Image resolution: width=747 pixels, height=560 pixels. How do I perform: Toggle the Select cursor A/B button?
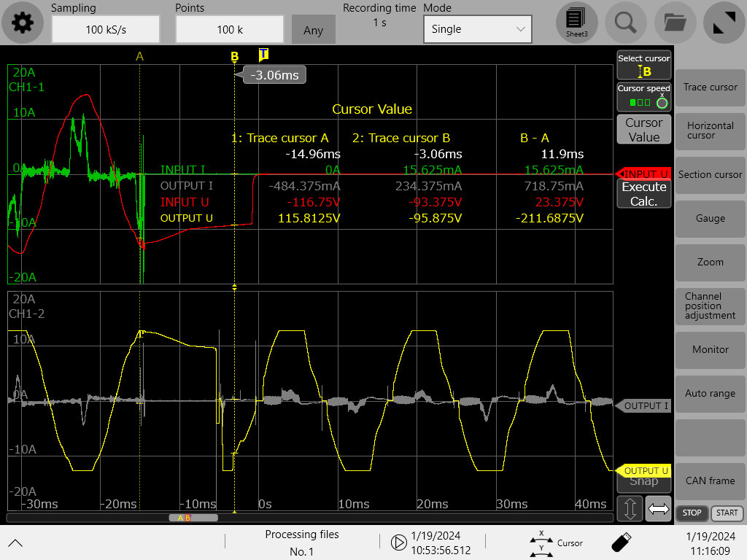[643, 66]
